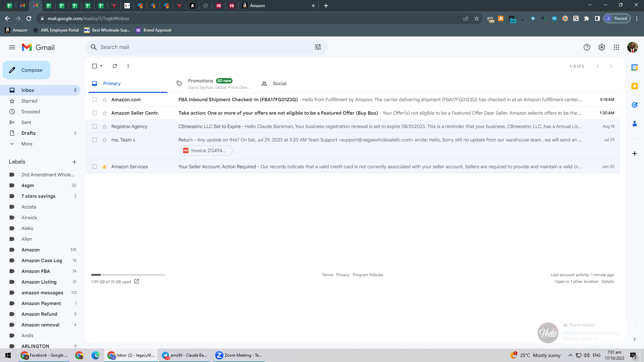Compose a new email
Screen dimensions: 644x362
click(x=26, y=70)
